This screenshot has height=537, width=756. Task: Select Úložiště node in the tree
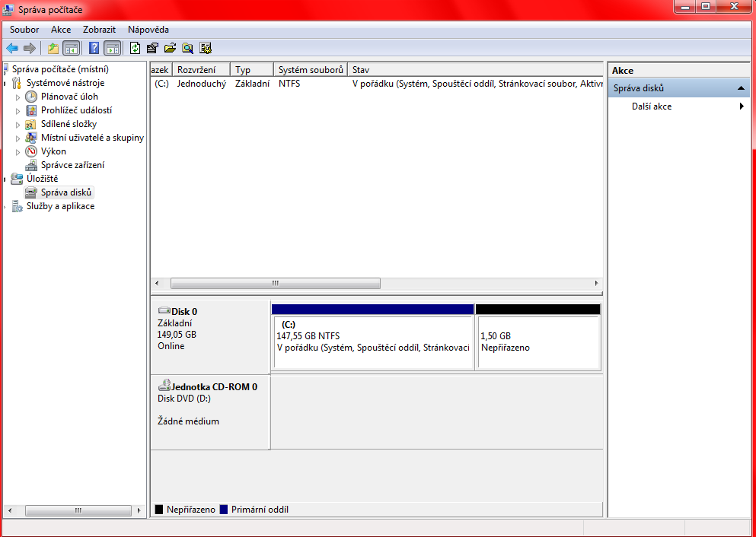(43, 179)
